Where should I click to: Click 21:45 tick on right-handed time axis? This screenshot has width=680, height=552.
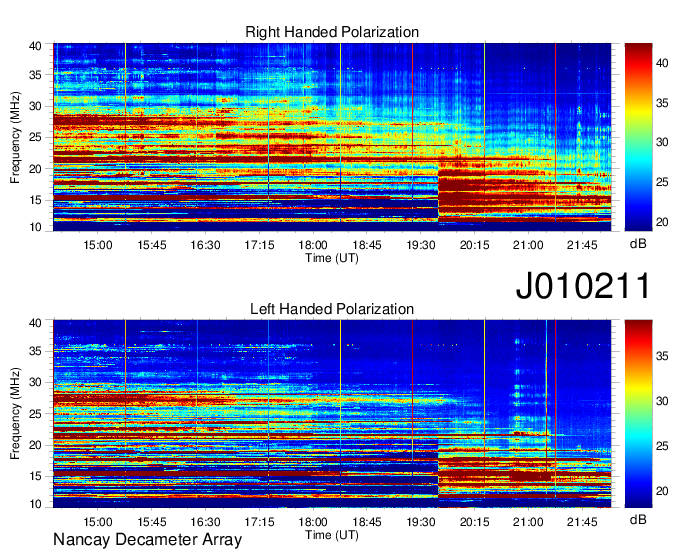(x=582, y=245)
